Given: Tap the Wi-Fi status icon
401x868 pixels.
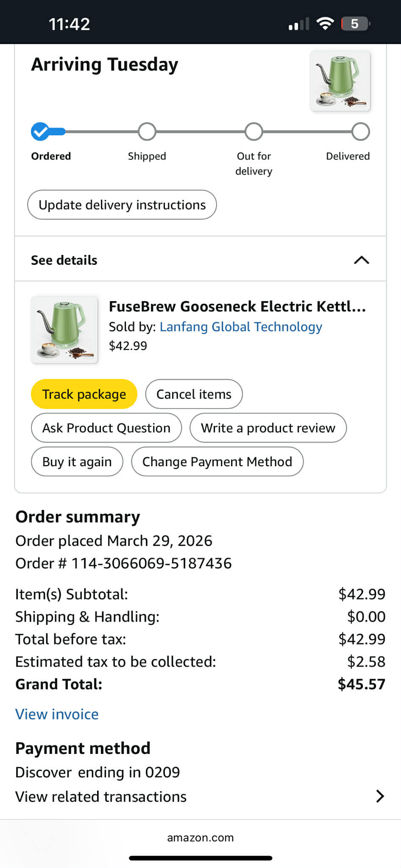Looking at the screenshot, I should pos(325,23).
